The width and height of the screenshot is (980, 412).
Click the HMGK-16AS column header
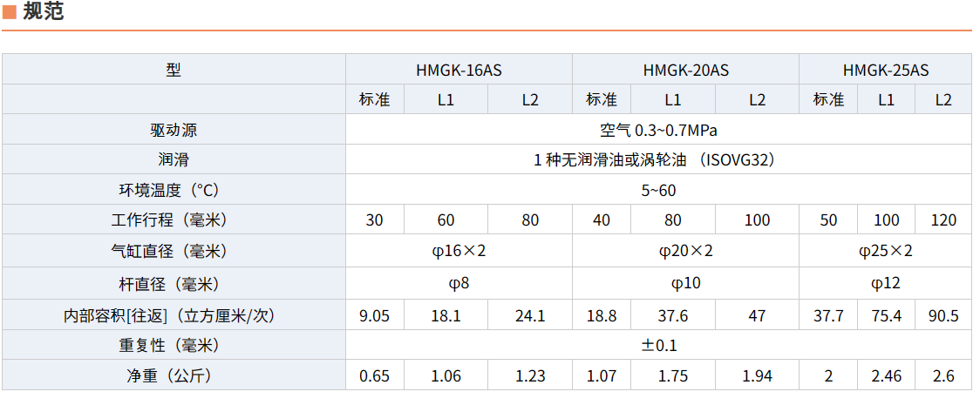click(459, 70)
